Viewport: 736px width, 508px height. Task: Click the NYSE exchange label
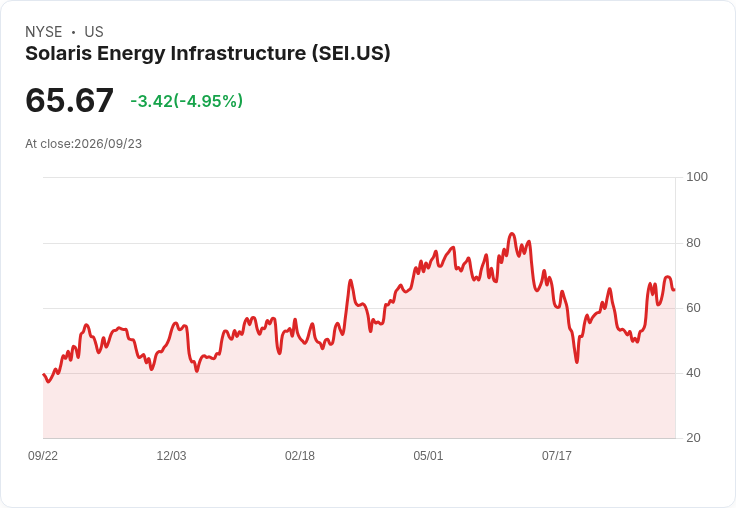pos(44,32)
